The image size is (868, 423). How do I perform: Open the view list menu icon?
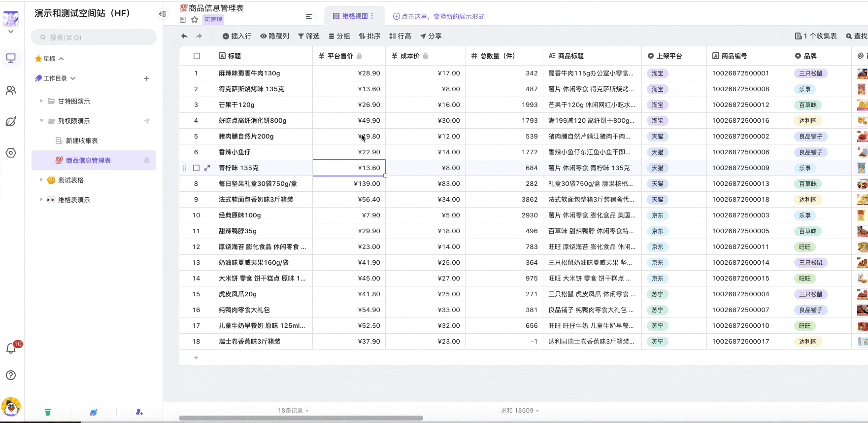coord(309,16)
